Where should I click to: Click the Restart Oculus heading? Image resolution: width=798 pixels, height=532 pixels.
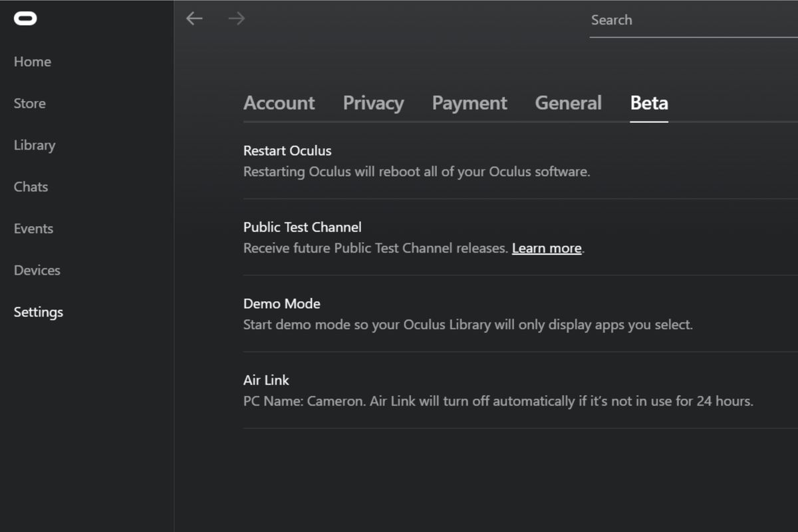coord(287,151)
